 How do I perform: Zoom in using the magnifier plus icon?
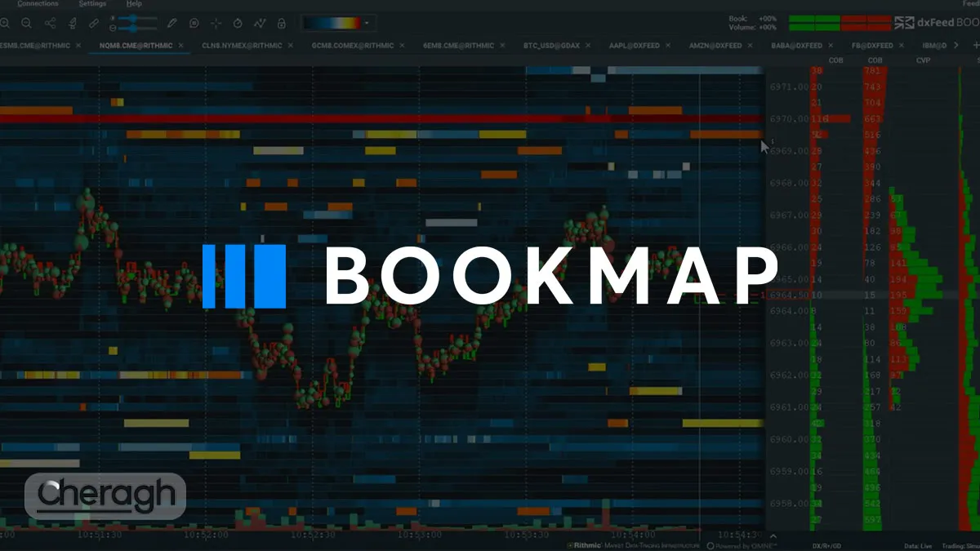click(x=6, y=24)
